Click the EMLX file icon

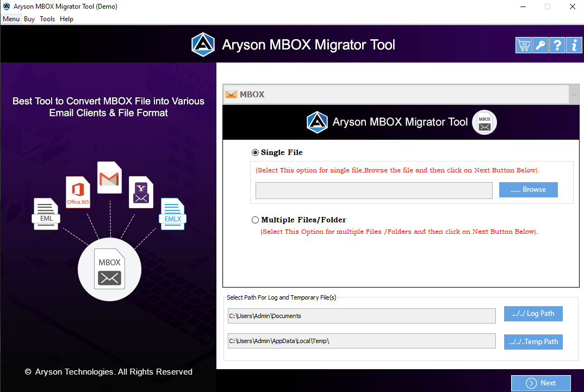173,214
